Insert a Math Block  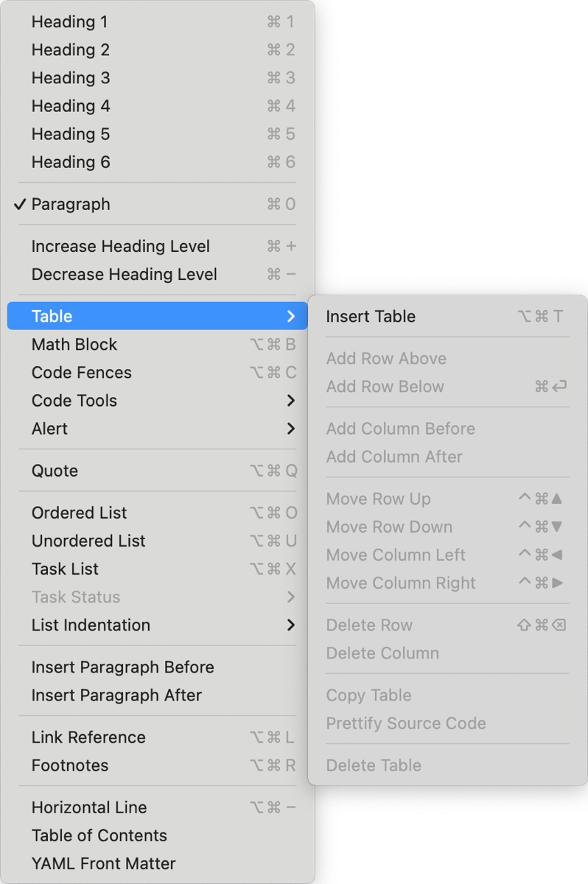(x=74, y=345)
